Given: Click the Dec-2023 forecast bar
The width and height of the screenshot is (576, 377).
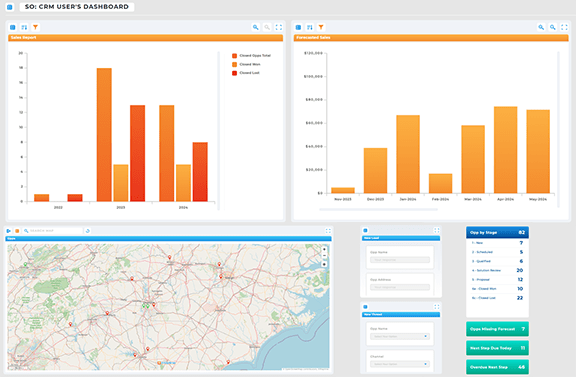Looking at the screenshot, I should (375, 171).
